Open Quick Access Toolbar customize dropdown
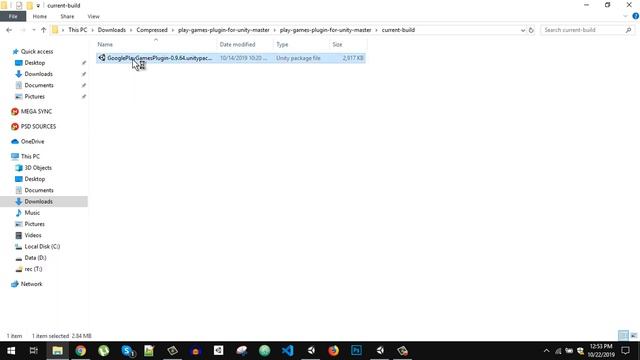This screenshot has height=360, width=640. pyautogui.click(x=38, y=6)
